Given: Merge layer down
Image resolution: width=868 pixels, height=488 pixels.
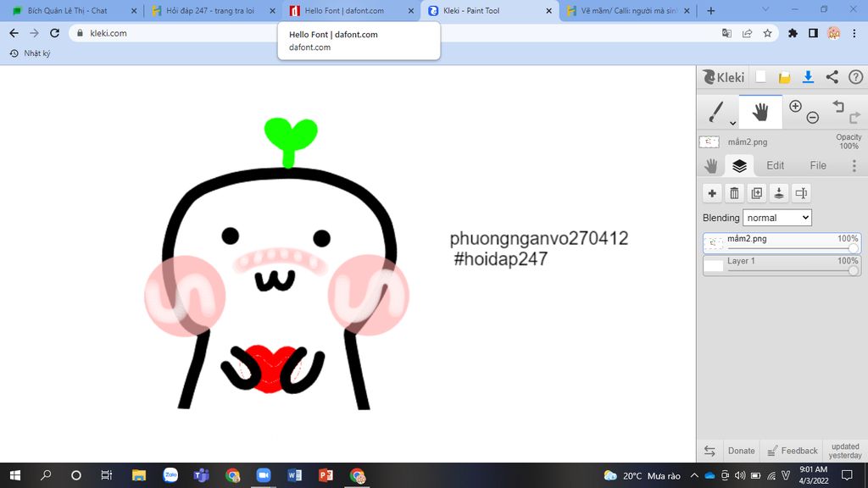Looking at the screenshot, I should (779, 193).
